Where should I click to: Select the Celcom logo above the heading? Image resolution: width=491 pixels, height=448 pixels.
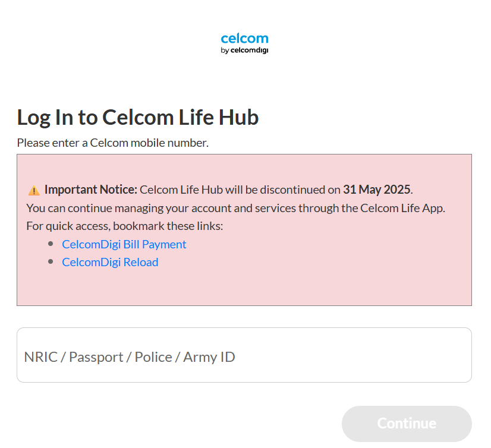[x=244, y=43]
